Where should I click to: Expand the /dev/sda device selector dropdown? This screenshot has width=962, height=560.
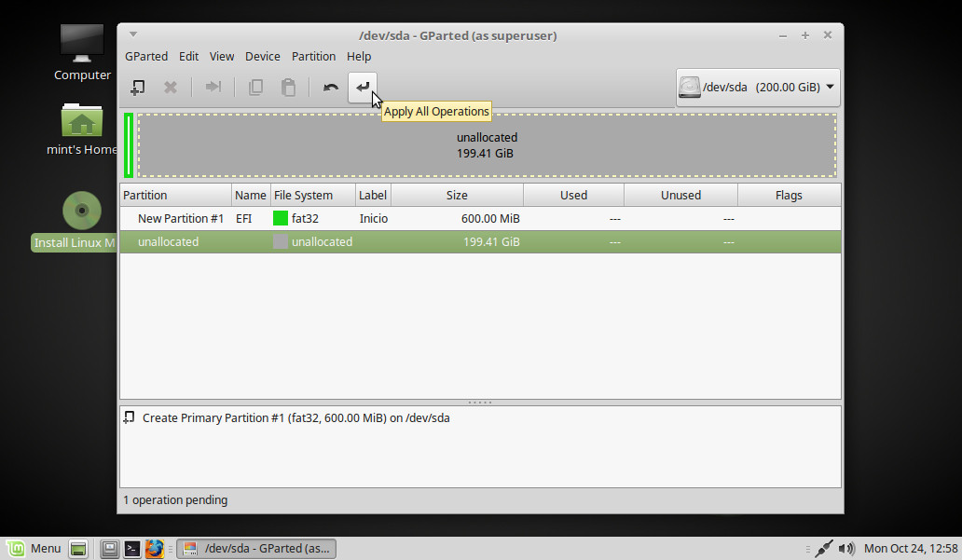[758, 88]
